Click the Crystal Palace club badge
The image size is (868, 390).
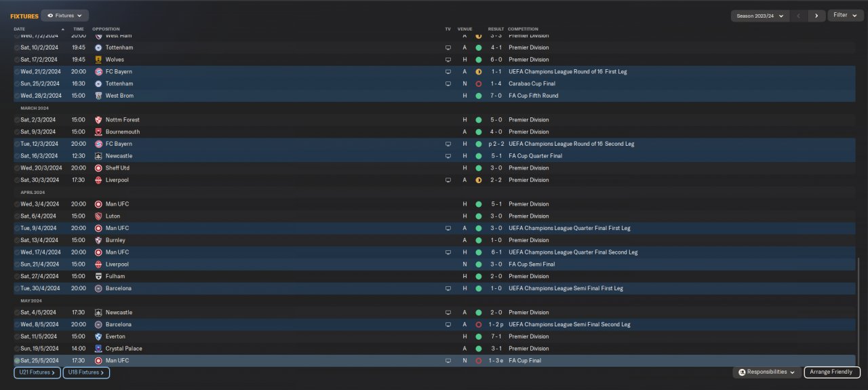[x=98, y=349]
